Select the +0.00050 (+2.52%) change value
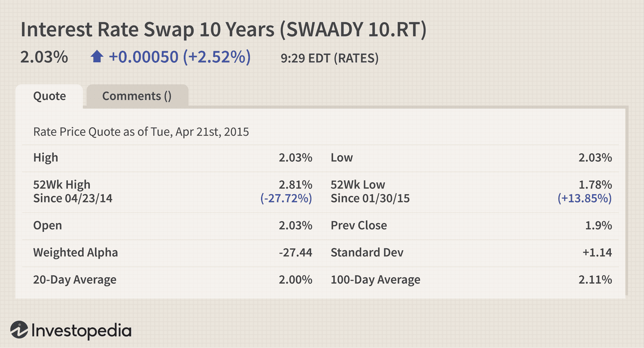Viewport: 644px width, 348px height. 180,57
